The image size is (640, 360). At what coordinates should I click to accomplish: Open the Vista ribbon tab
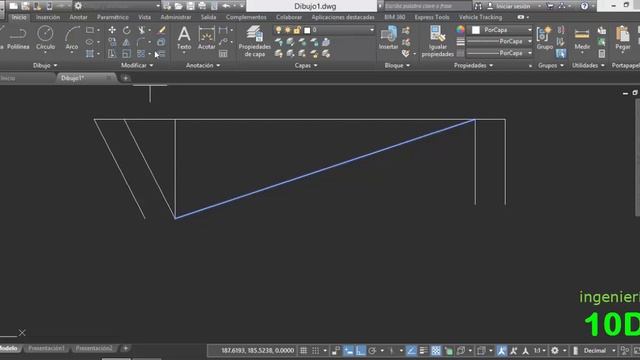(144, 17)
